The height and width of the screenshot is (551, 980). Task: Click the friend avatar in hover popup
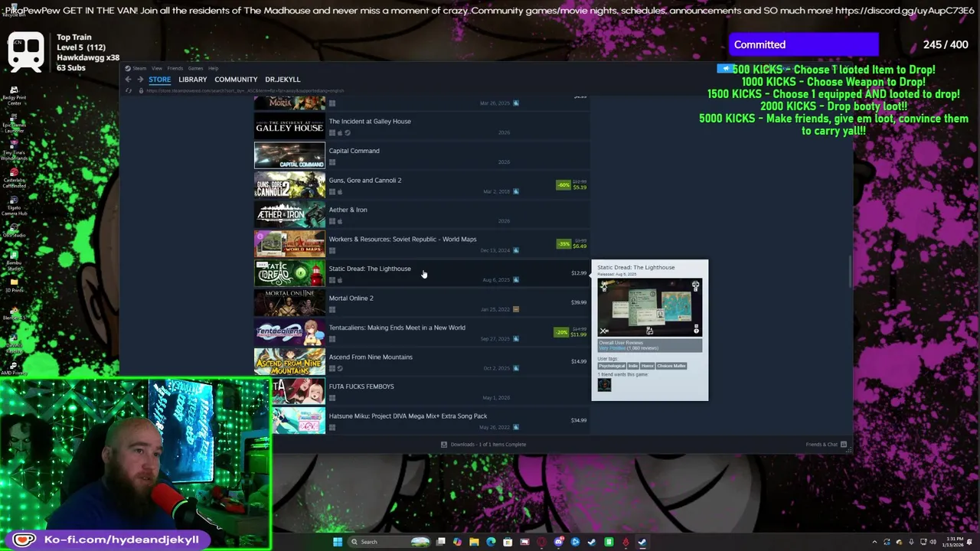click(604, 385)
